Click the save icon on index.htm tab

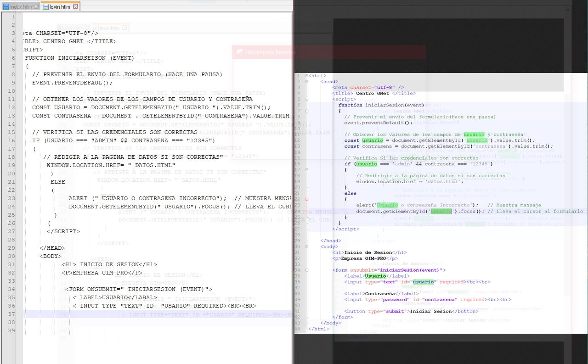tap(6, 6)
